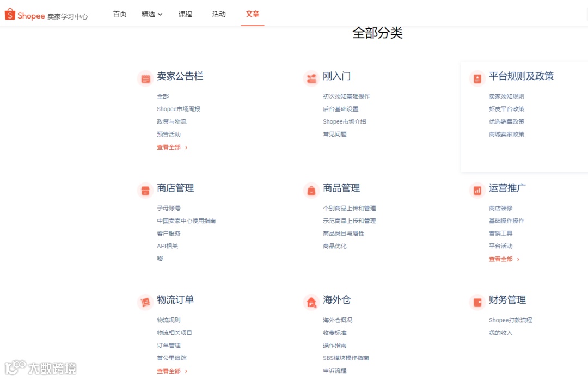
Task: Open 商店装修 link
Action: pos(500,208)
